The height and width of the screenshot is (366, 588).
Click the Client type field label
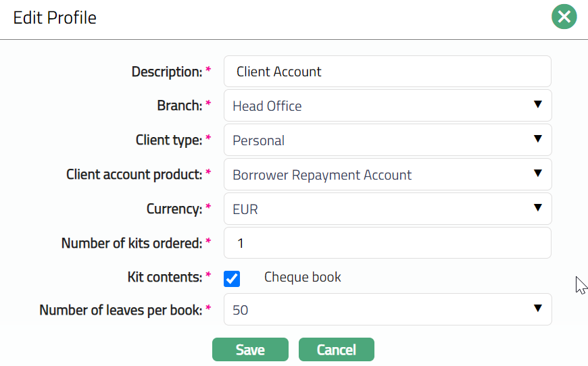click(168, 140)
